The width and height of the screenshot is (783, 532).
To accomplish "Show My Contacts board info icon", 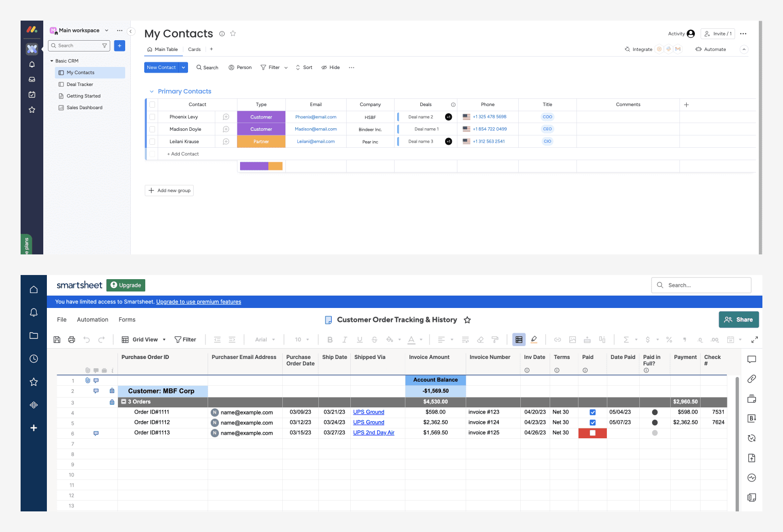I will [x=222, y=33].
